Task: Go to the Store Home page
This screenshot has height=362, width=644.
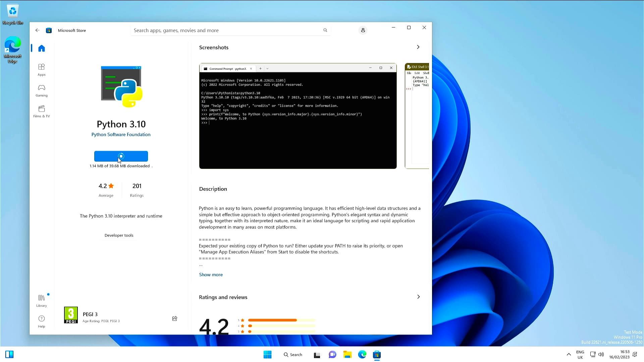Action: (41, 48)
